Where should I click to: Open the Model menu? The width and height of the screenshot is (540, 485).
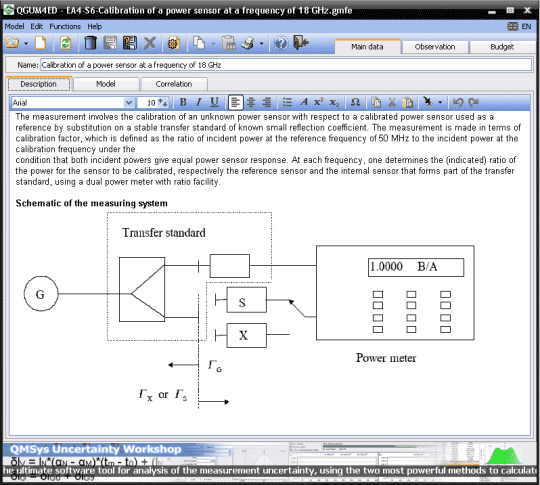(14, 27)
